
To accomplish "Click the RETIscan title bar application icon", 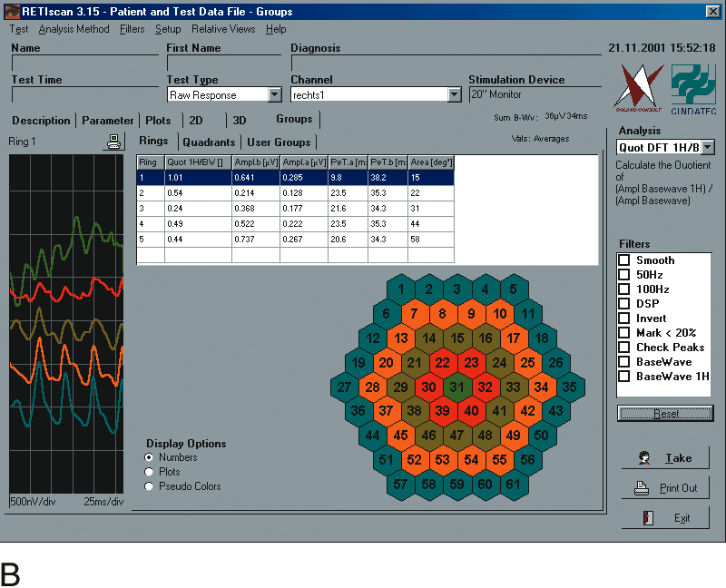I will pyautogui.click(x=12, y=13).
